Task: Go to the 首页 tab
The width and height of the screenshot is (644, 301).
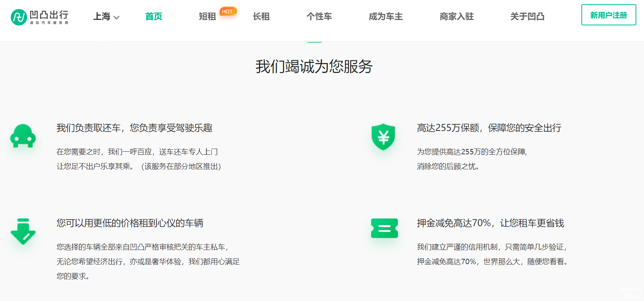Action: click(x=154, y=17)
